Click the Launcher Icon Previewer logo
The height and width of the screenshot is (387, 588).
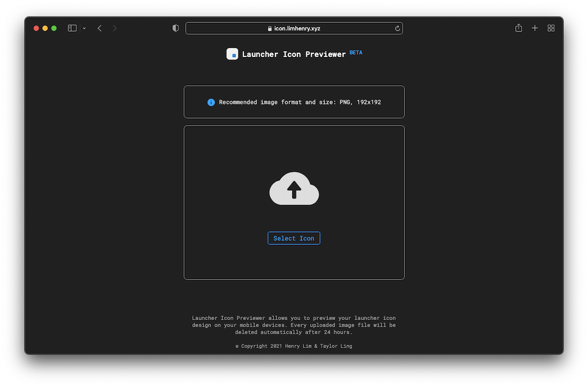click(232, 54)
